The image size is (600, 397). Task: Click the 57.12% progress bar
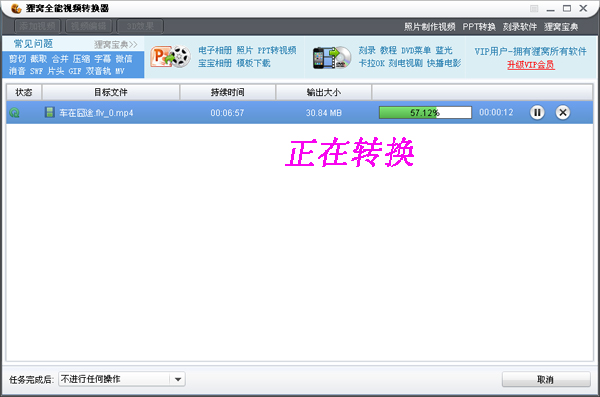425,113
